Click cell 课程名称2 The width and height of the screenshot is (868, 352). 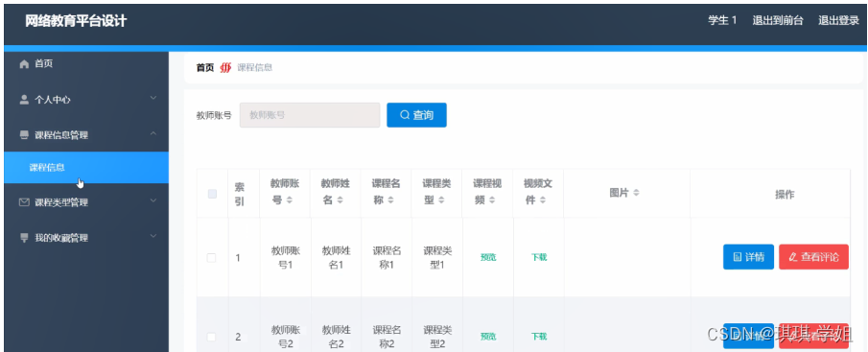pos(387,337)
